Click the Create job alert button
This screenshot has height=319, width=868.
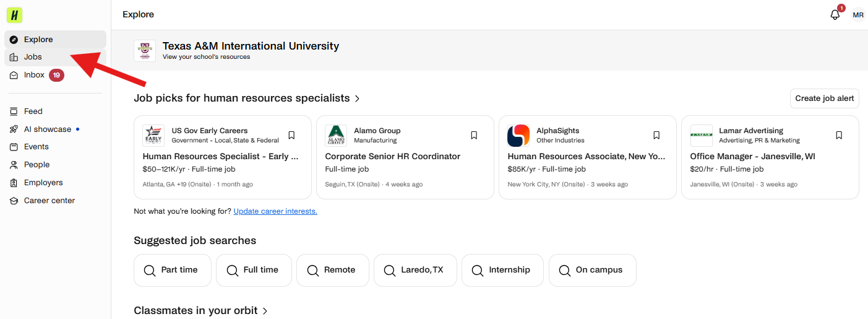tap(824, 98)
